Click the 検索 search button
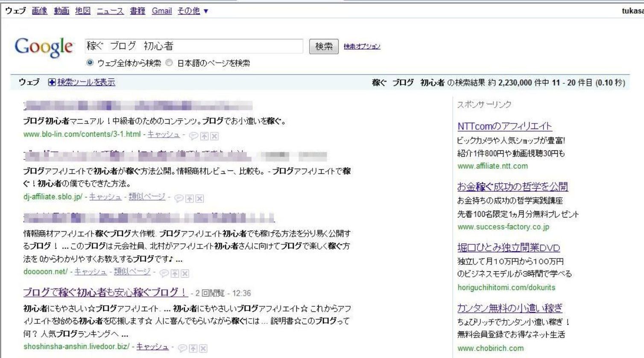This screenshot has width=644, height=358. click(324, 46)
